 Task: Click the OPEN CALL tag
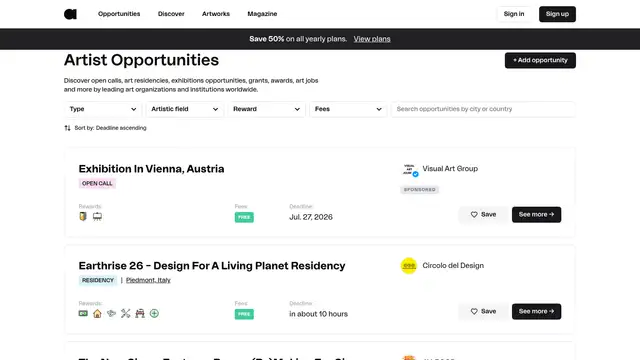click(x=97, y=184)
